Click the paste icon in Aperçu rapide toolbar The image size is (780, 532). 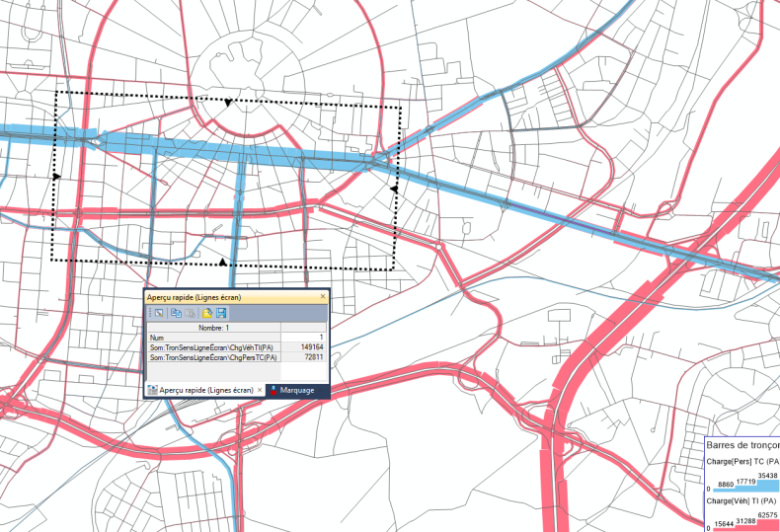(x=192, y=313)
